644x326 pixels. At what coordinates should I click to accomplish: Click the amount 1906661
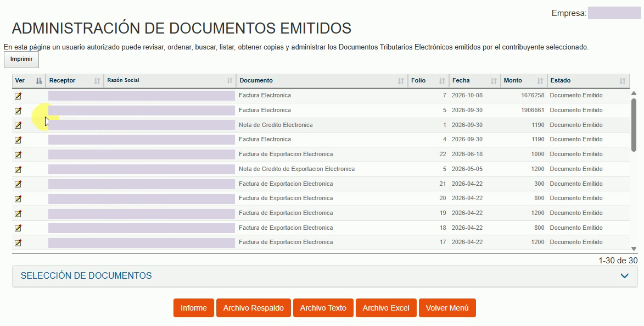tap(533, 110)
